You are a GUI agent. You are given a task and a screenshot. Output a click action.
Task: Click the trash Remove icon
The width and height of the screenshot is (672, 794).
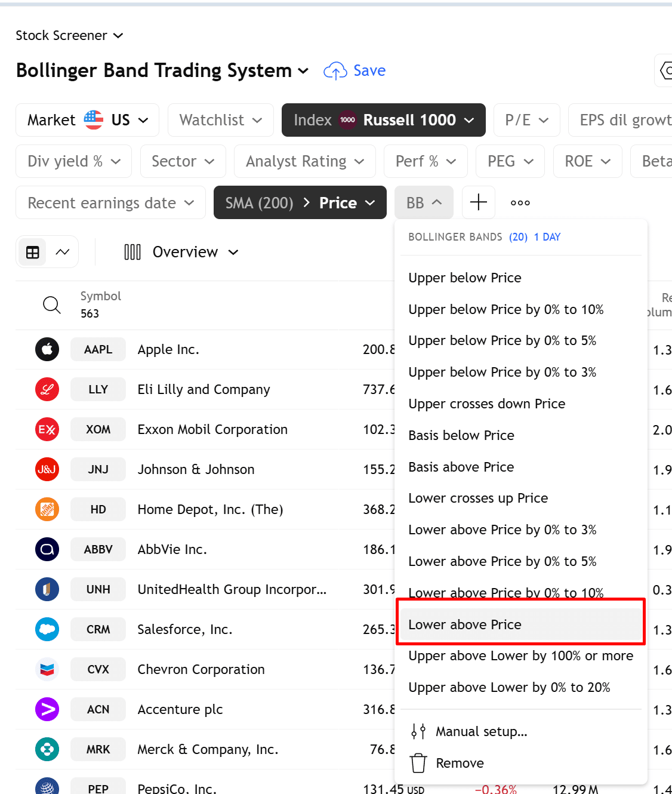click(x=418, y=763)
